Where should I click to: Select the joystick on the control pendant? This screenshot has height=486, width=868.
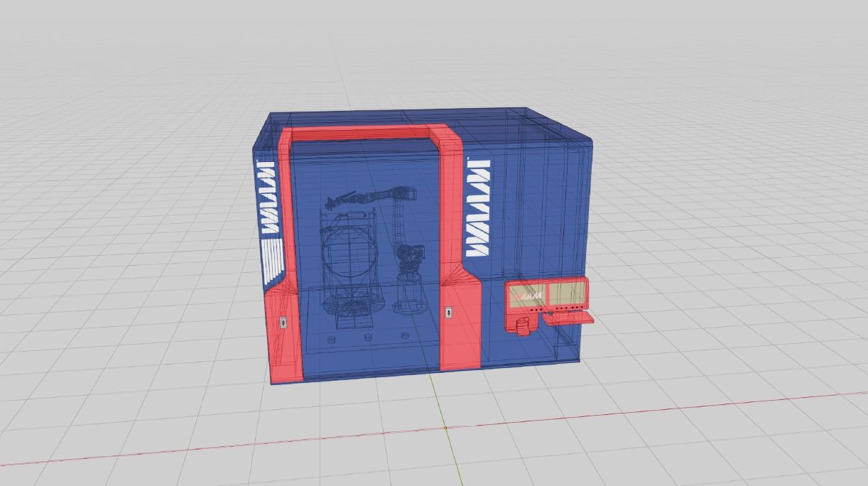point(523,327)
